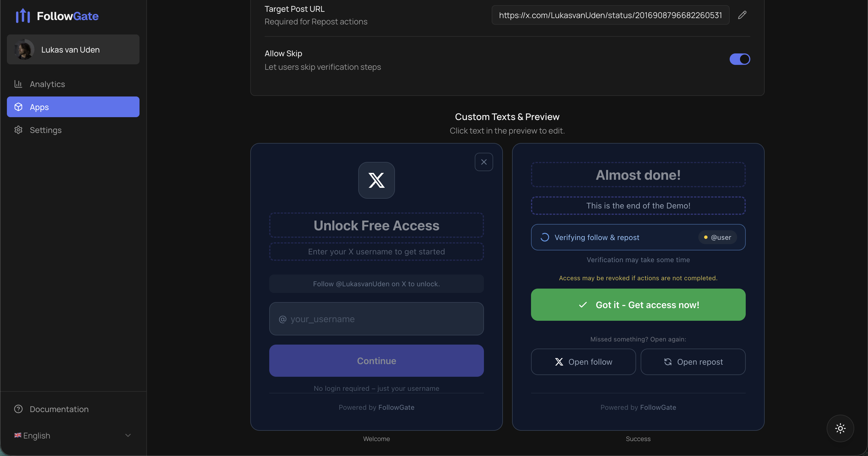Select the Apps cube icon in sidebar
Screen dimensions: 868x456
coord(19,107)
